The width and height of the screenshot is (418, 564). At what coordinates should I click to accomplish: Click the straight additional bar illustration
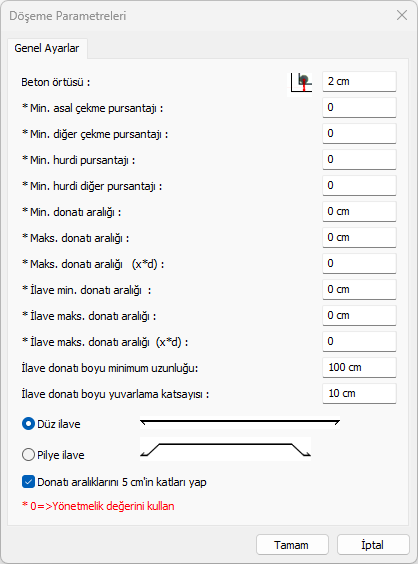[x=240, y=423]
